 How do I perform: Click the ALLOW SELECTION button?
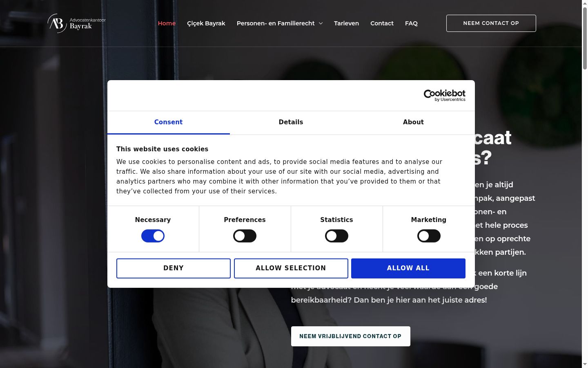click(x=291, y=268)
